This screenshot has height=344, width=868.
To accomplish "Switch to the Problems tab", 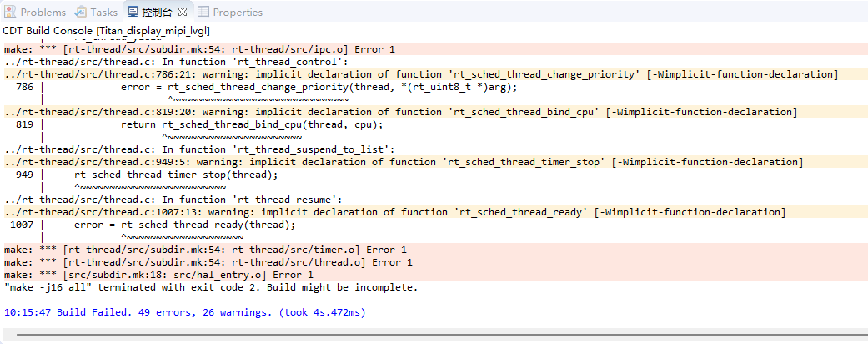I will 43,12.
